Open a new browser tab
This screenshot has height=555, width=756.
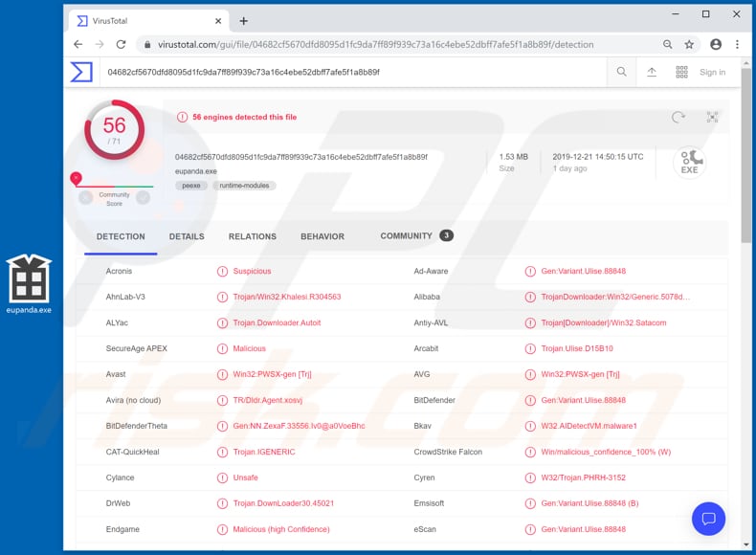[x=244, y=20]
